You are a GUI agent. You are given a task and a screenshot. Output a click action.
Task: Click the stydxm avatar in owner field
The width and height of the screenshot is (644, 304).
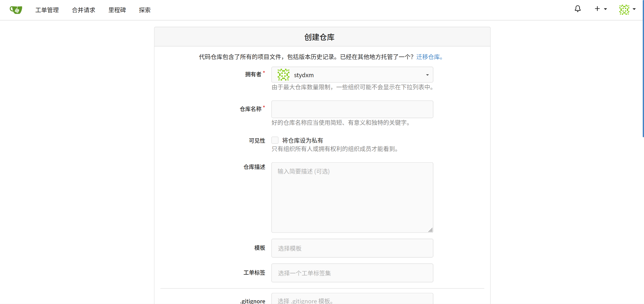283,75
